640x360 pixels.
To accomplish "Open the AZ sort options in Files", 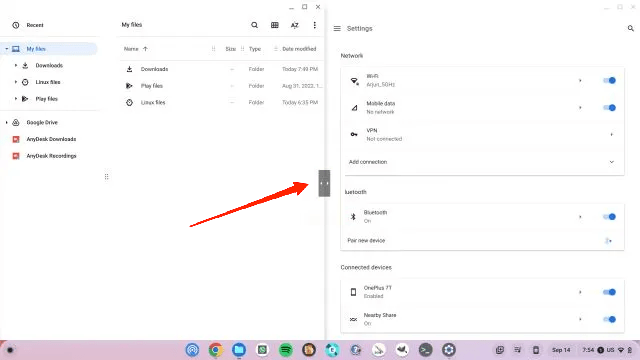I will click(x=295, y=25).
